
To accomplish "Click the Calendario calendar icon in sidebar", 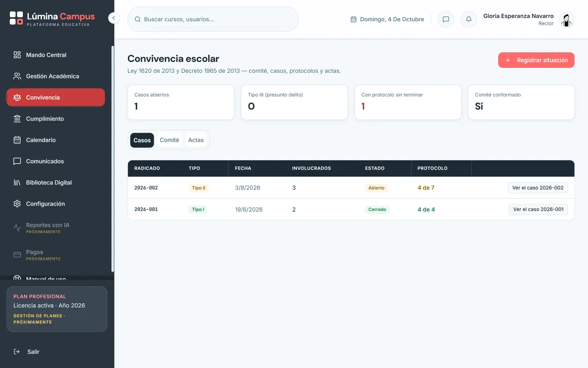I will (x=17, y=140).
